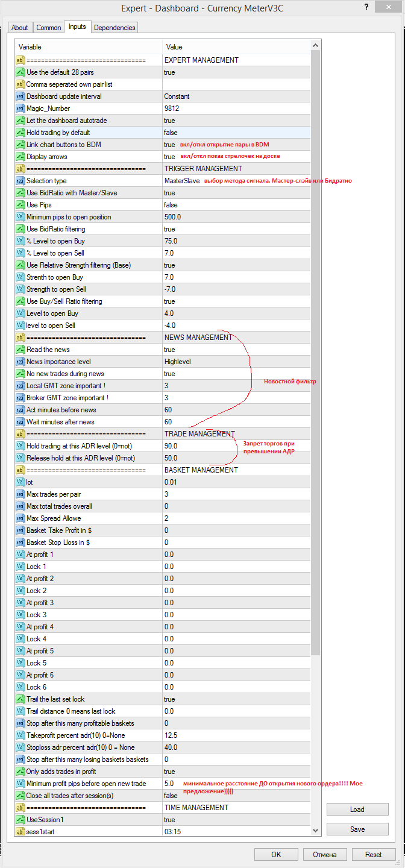Click the double icon beside 'Minimum pips to open position'
The width and height of the screenshot is (405, 868).
click(20, 217)
